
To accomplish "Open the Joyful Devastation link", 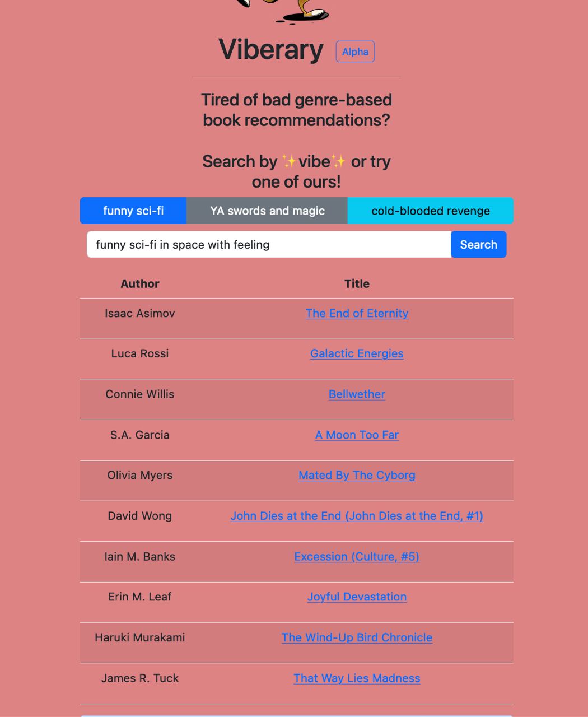I will pyautogui.click(x=357, y=597).
